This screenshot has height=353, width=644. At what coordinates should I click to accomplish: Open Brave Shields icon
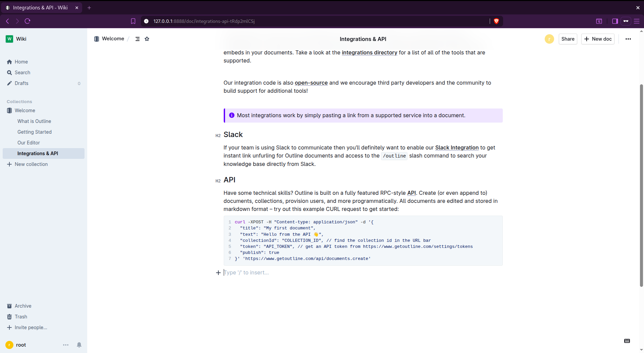[496, 21]
